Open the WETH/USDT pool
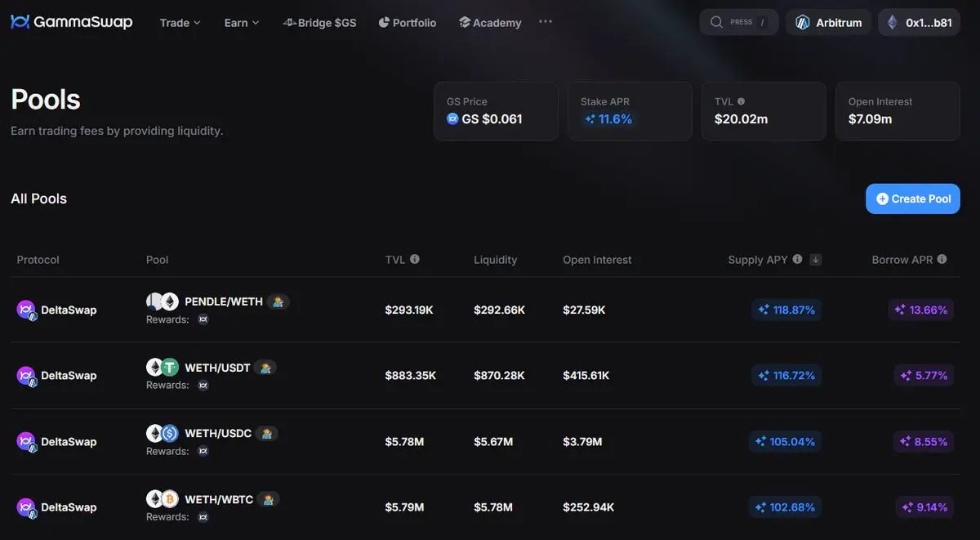This screenshot has width=980, height=540. (218, 368)
